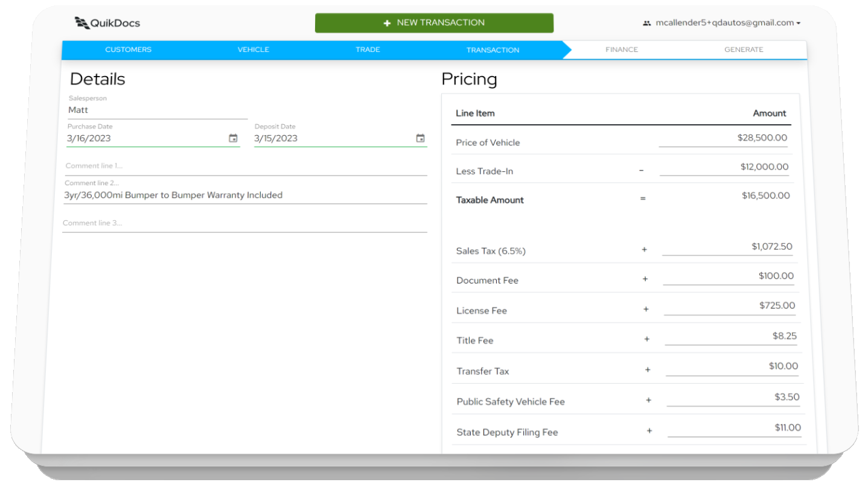Click the plus icon on New Transaction
Viewport: 868px width, 488px height.
click(x=387, y=23)
